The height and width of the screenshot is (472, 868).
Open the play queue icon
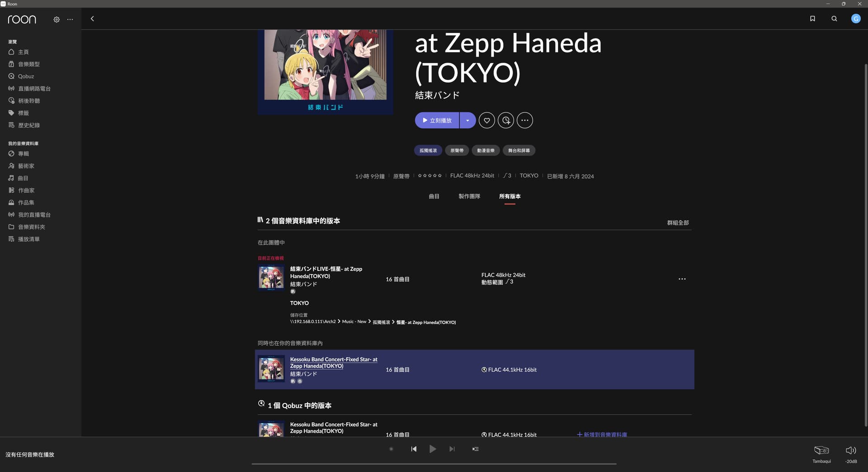point(476,449)
